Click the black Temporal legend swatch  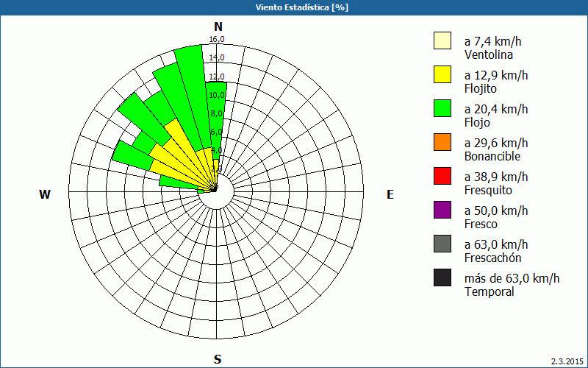point(442,277)
